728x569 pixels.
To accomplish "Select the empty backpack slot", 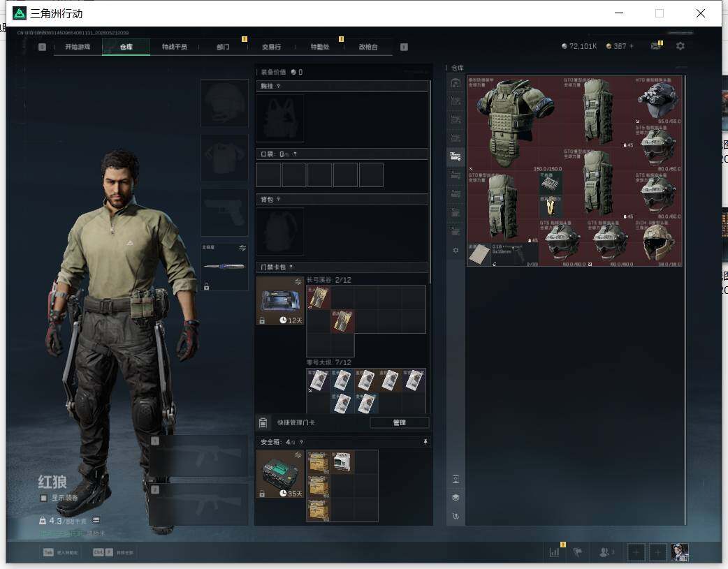I will pyautogui.click(x=280, y=231).
